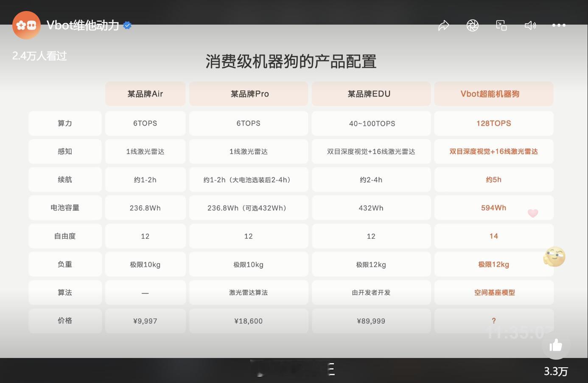588x383 pixels.
Task: Click the 自由度 row label
Action: click(x=65, y=236)
